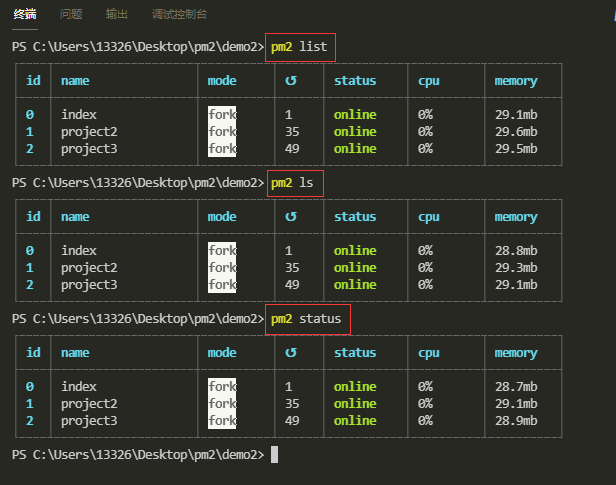The height and width of the screenshot is (485, 616).
Task: Click 'name' header in pm2 list table
Action: point(75,81)
